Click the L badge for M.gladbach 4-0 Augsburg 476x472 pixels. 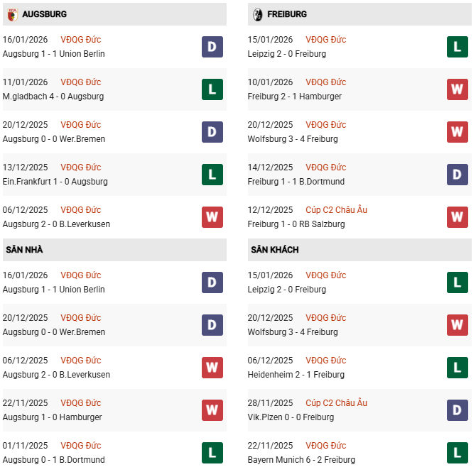212,89
